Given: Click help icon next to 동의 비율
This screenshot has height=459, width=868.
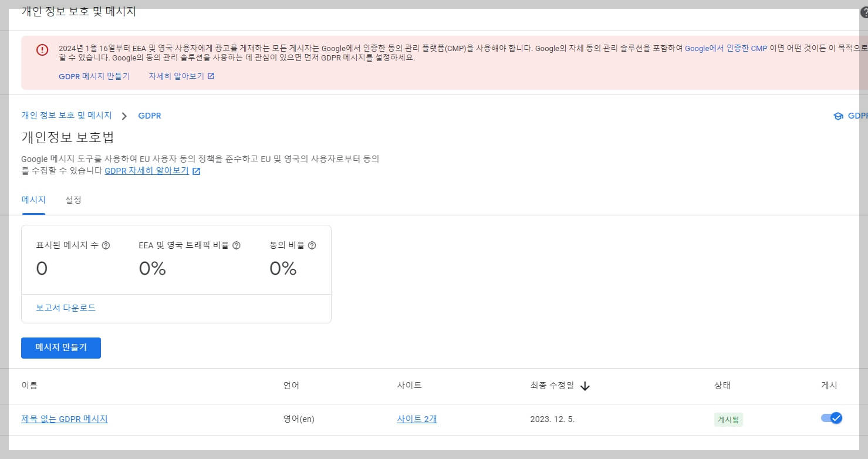Looking at the screenshot, I should click(x=312, y=245).
